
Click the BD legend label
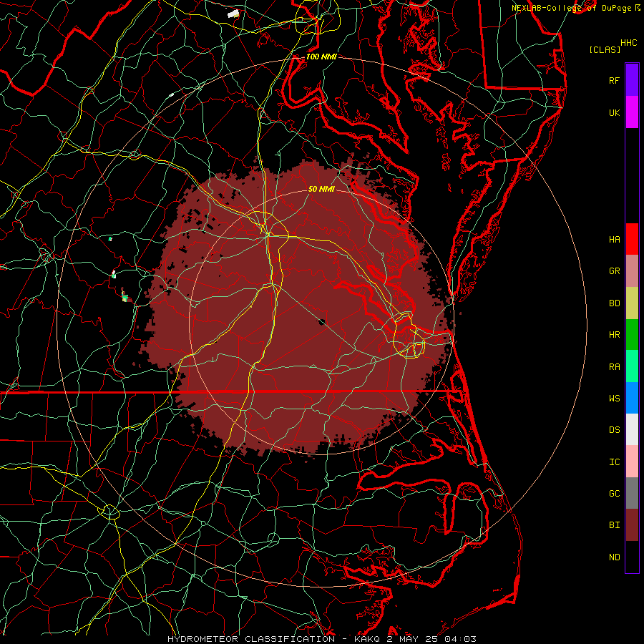[x=614, y=303]
